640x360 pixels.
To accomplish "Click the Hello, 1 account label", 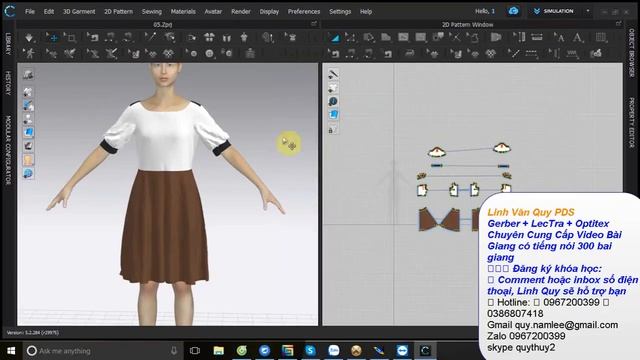I will 485,11.
